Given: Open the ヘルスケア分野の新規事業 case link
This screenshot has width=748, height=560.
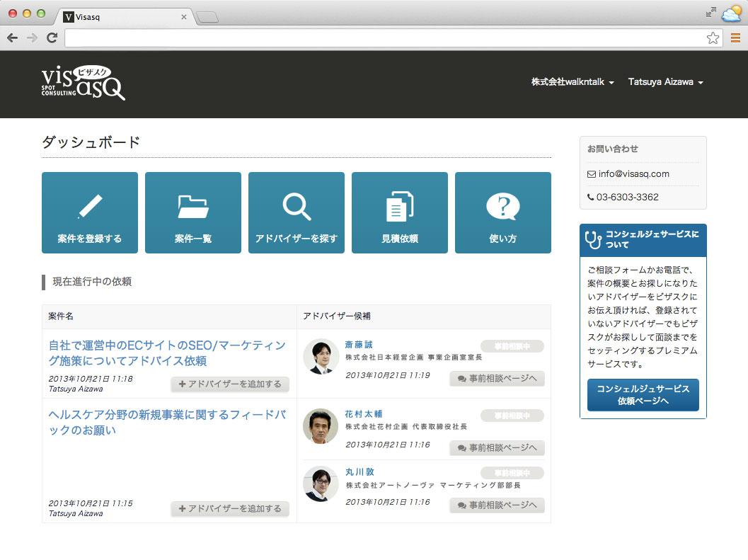Looking at the screenshot, I should pos(167,422).
